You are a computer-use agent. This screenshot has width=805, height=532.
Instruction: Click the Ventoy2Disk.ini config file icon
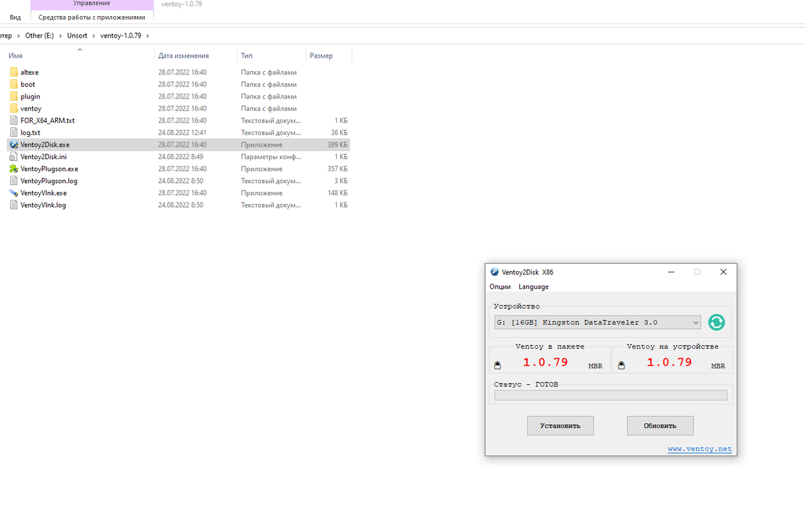coord(14,157)
